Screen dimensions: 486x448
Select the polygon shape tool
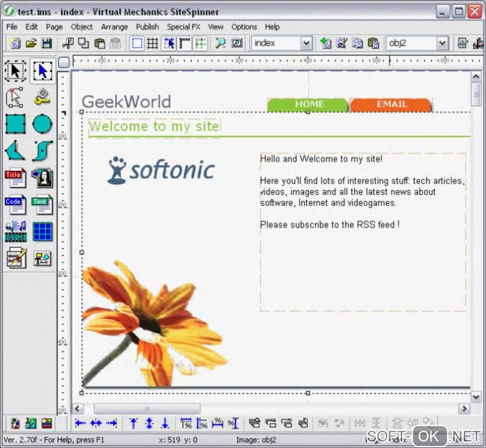(15, 151)
